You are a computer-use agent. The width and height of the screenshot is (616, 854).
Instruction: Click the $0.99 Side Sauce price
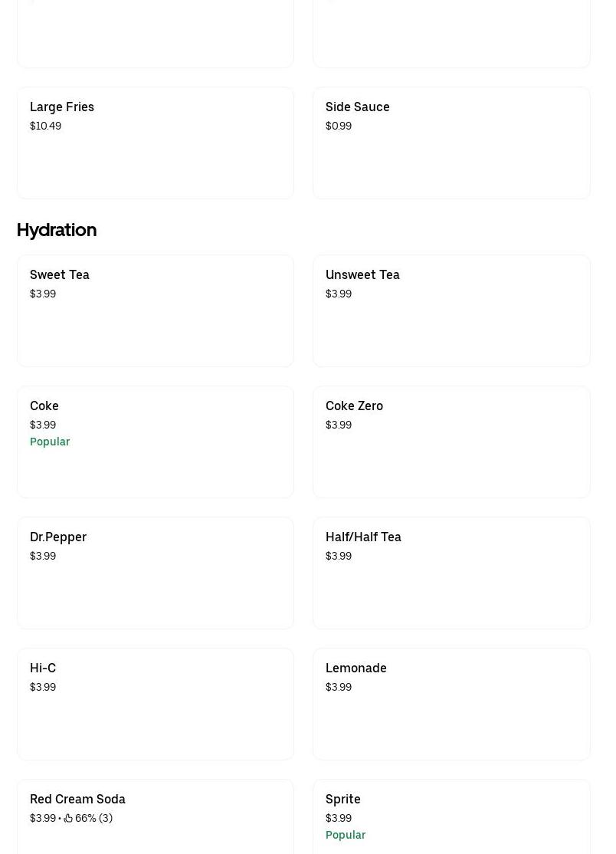tap(339, 126)
